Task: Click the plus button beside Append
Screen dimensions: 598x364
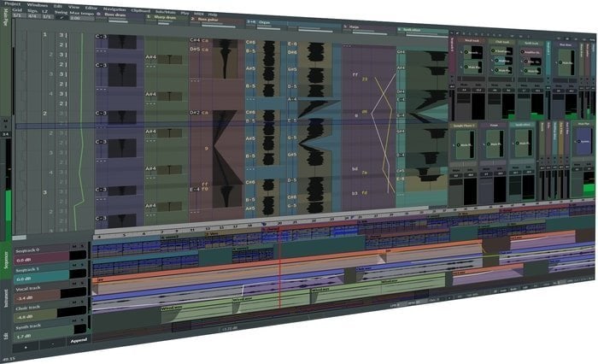Action: (x=26, y=347)
